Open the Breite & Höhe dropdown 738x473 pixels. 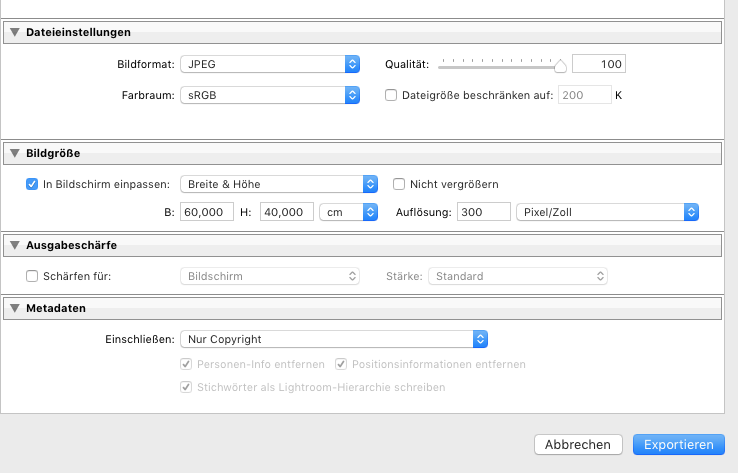[x=278, y=184]
